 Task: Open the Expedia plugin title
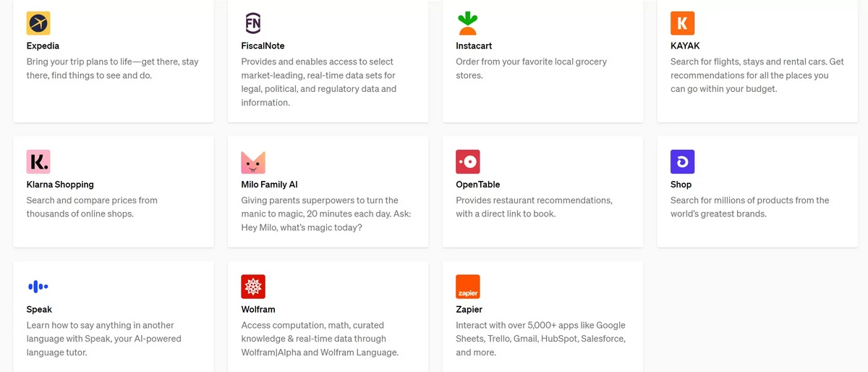(x=43, y=46)
